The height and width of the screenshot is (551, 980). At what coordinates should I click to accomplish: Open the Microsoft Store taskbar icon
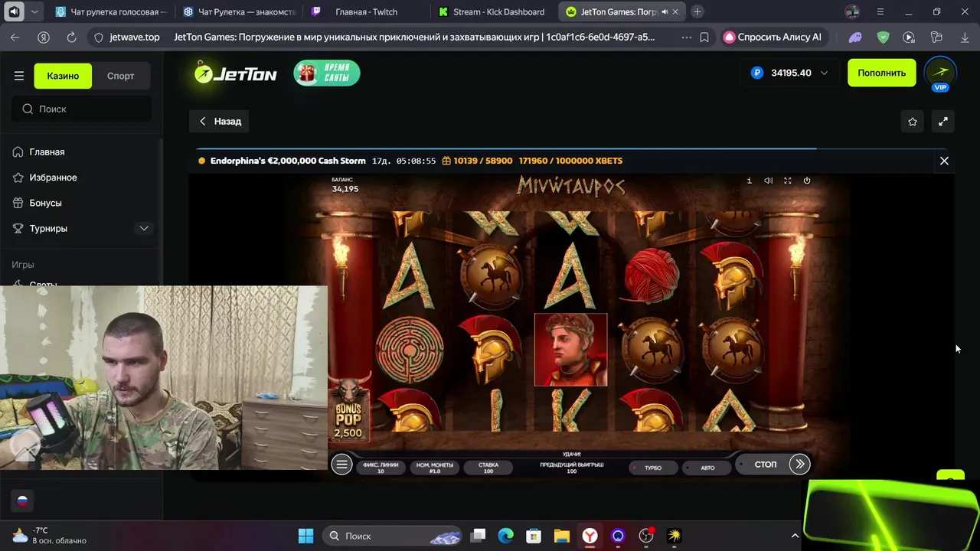pos(534,536)
